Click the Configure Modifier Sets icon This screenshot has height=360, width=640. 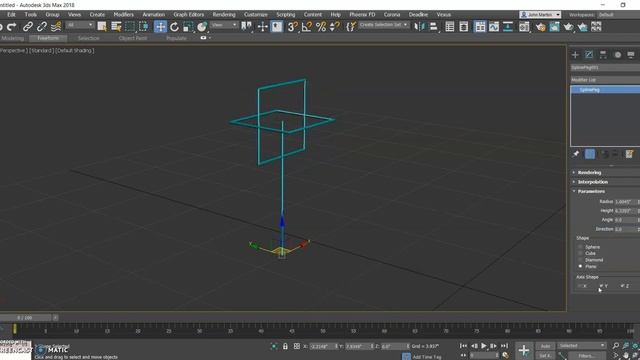coord(629,154)
